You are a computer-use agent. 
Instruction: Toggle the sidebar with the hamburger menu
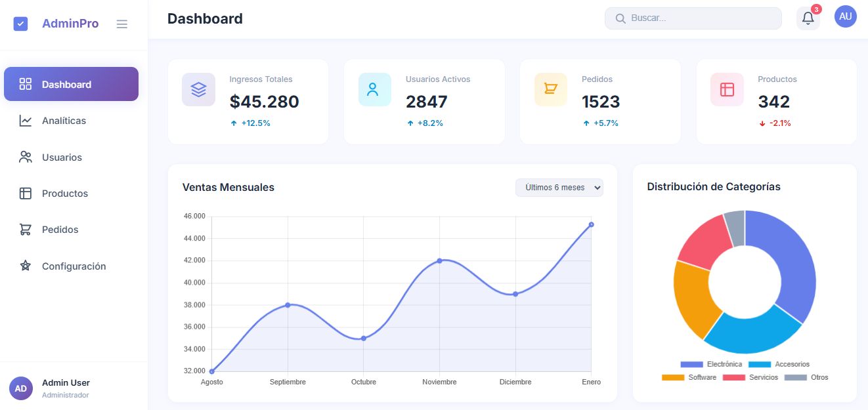(122, 24)
